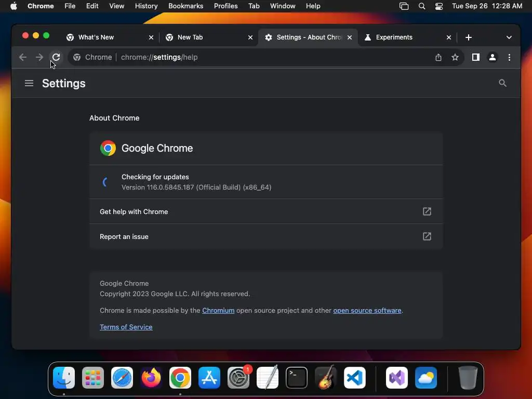
Task: Open the profile avatar icon
Action: pos(493,57)
